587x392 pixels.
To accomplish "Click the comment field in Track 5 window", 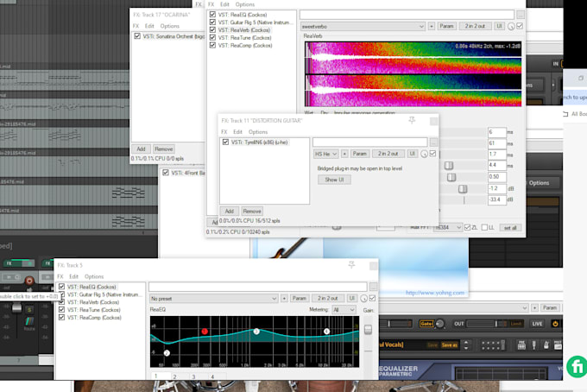I will click(x=257, y=287).
